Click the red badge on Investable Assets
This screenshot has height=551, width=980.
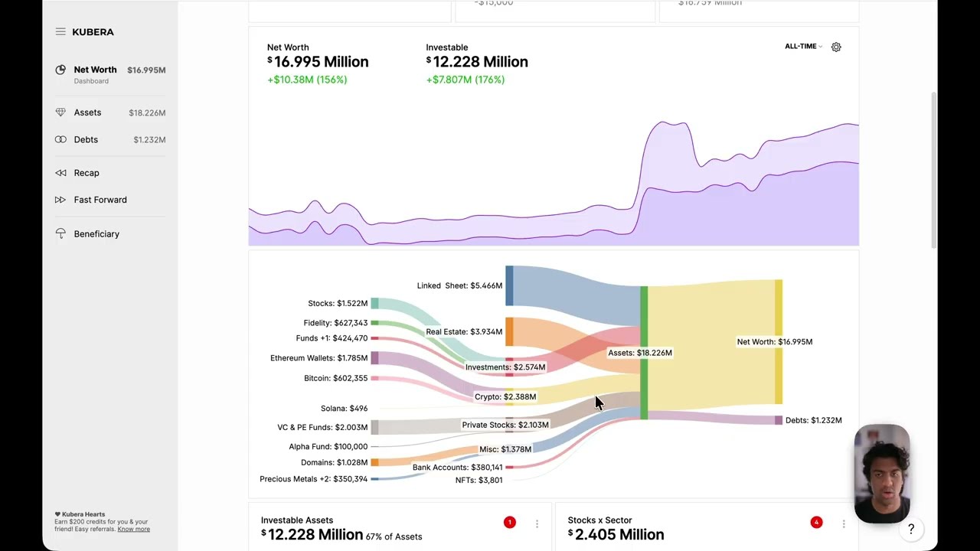point(510,522)
